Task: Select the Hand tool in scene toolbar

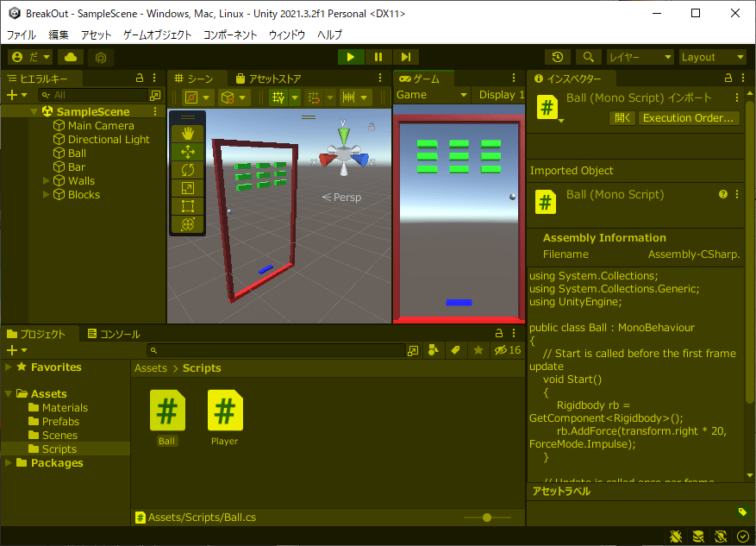Action: pos(188,134)
